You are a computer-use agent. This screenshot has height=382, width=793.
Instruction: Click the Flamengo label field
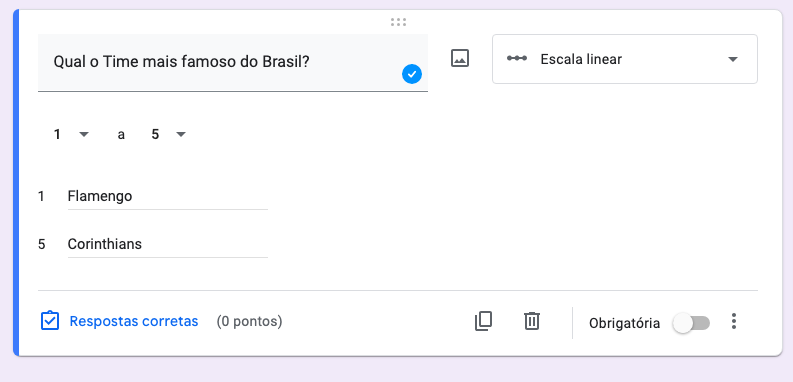click(x=167, y=196)
